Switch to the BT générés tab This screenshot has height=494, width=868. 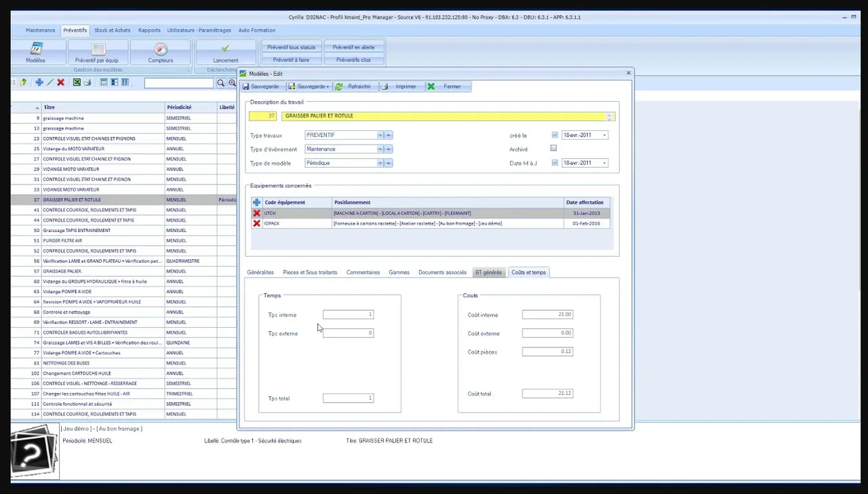pyautogui.click(x=488, y=272)
